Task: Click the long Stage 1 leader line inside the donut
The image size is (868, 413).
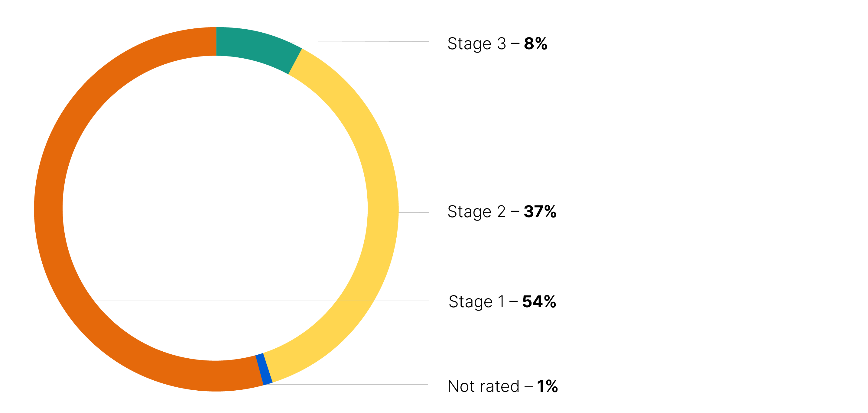Action: point(216,301)
